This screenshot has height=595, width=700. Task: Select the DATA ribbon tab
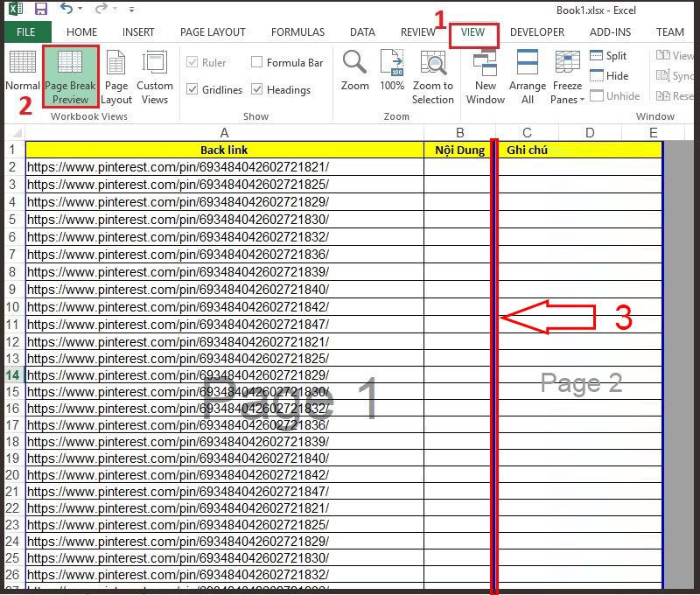[x=362, y=32]
